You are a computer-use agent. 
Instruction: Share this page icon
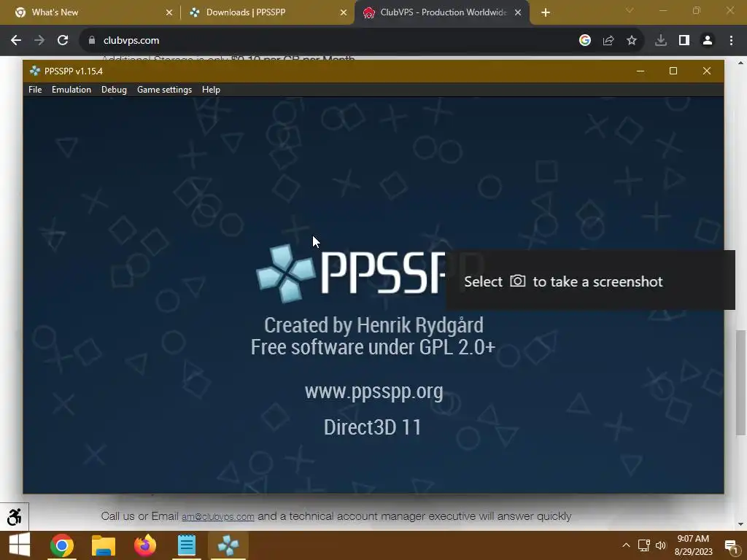point(608,41)
